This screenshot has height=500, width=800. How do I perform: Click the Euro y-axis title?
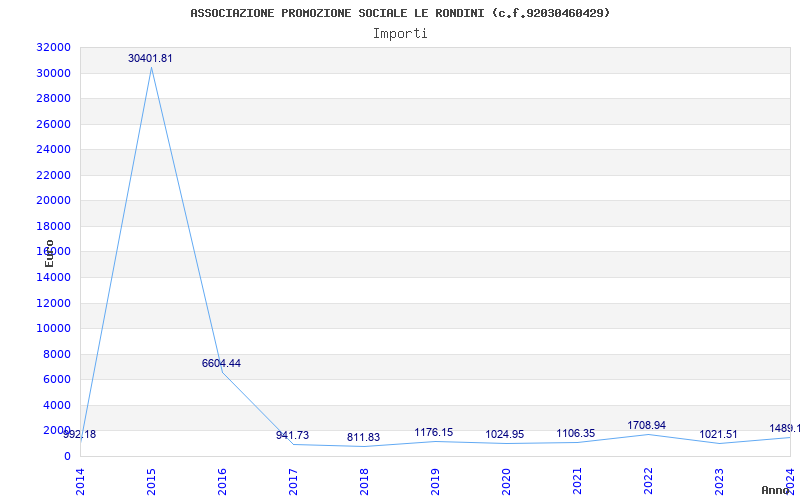tap(49, 253)
